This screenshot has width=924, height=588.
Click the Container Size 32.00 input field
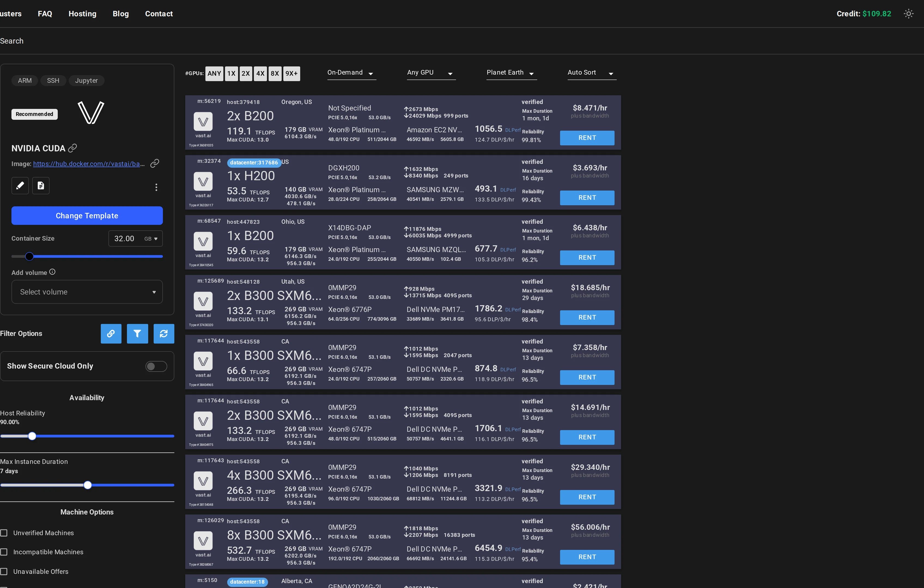125,238
